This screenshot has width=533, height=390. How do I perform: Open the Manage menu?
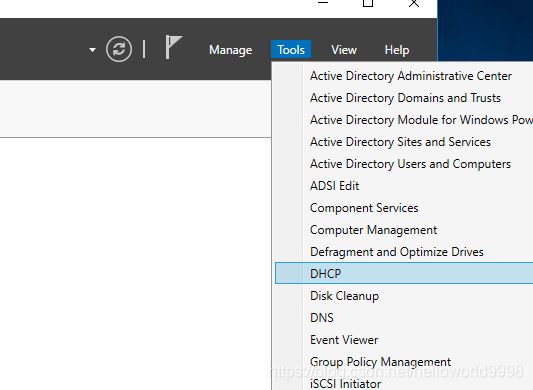pyautogui.click(x=230, y=50)
